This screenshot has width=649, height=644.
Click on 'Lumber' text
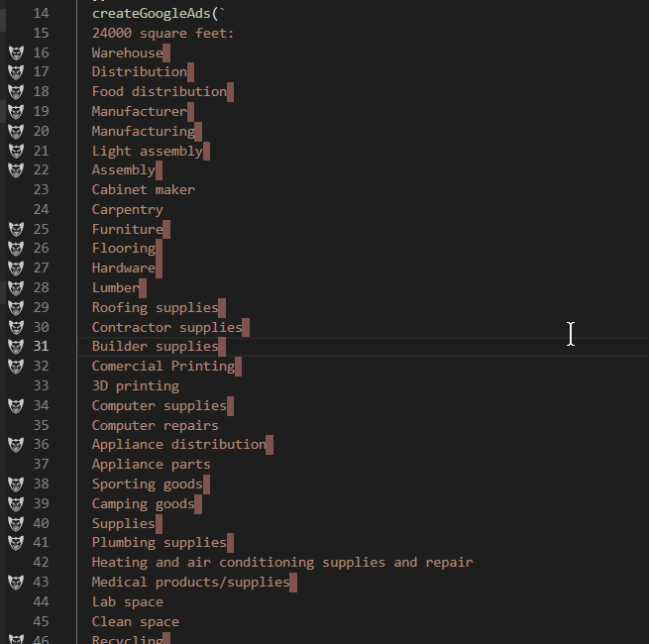[116, 287]
